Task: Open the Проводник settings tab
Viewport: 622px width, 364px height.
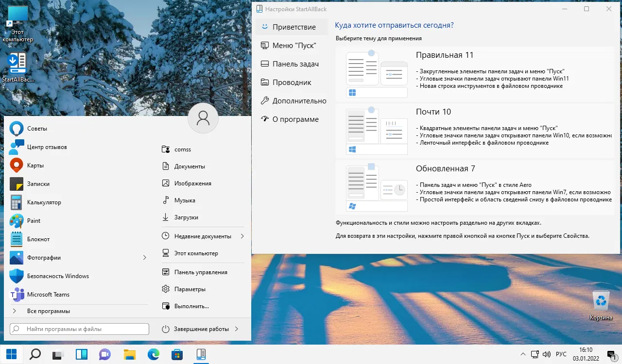Action: pos(292,83)
